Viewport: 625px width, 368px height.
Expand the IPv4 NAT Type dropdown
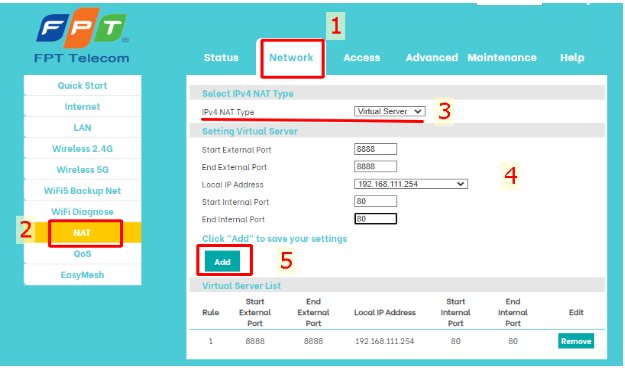click(389, 111)
